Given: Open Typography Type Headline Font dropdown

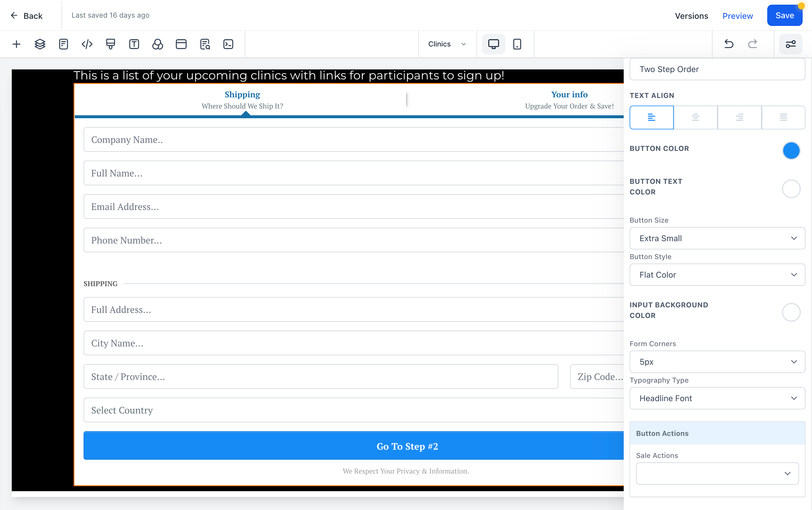Looking at the screenshot, I should (717, 398).
